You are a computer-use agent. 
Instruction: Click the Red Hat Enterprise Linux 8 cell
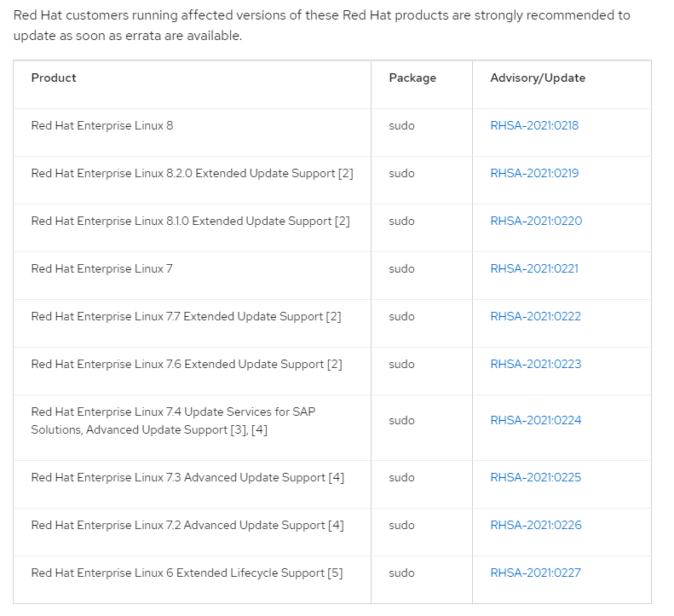[x=102, y=125]
